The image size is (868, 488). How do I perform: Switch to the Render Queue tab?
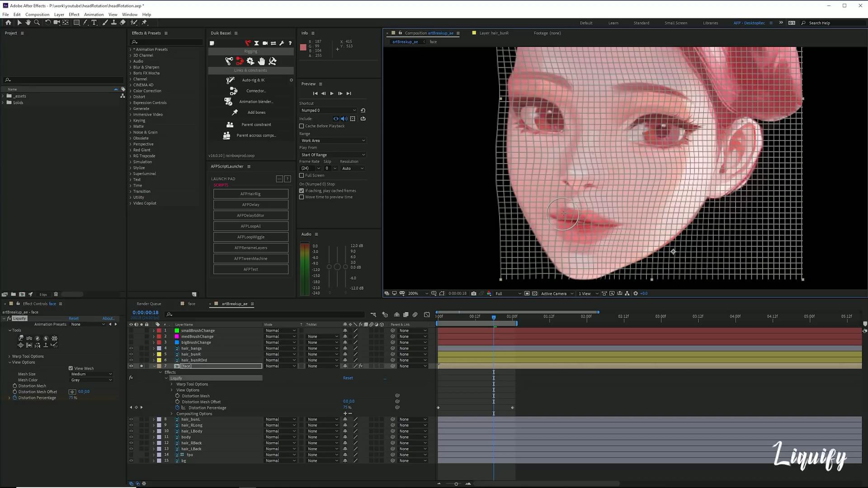click(149, 304)
